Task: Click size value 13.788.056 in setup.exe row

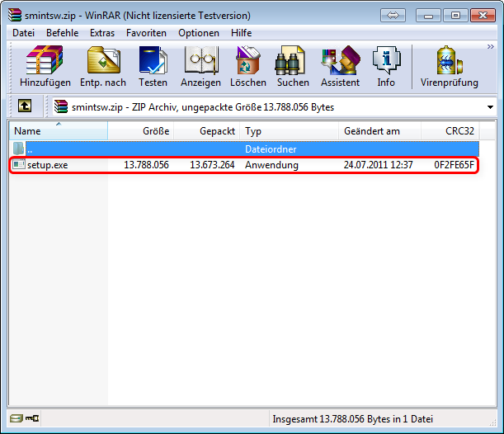Action: (146, 165)
